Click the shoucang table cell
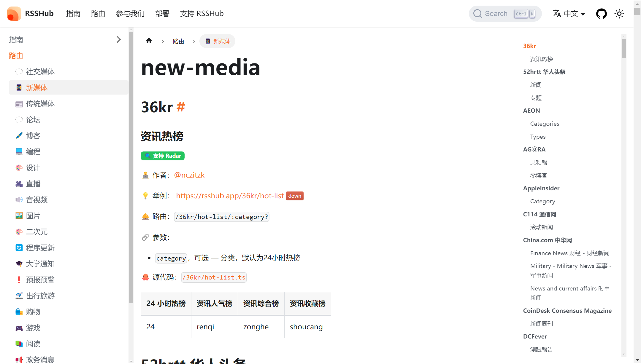This screenshot has width=641, height=364. point(308,327)
